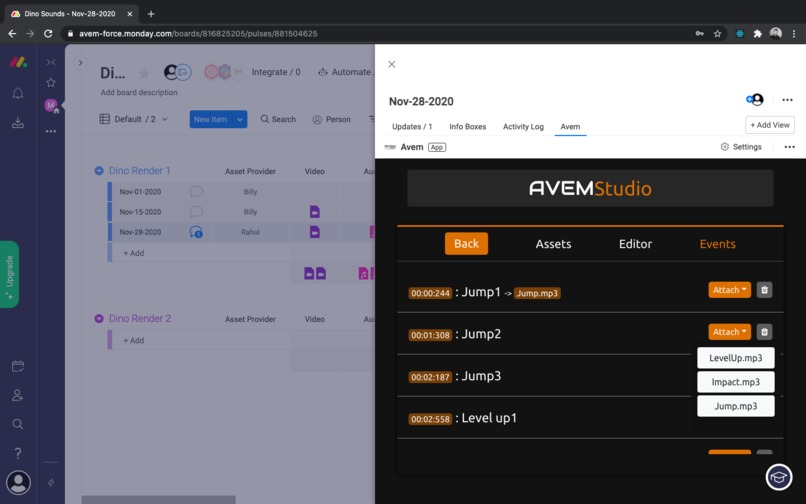
Task: Open item panel three-dots menu
Action: point(787,100)
